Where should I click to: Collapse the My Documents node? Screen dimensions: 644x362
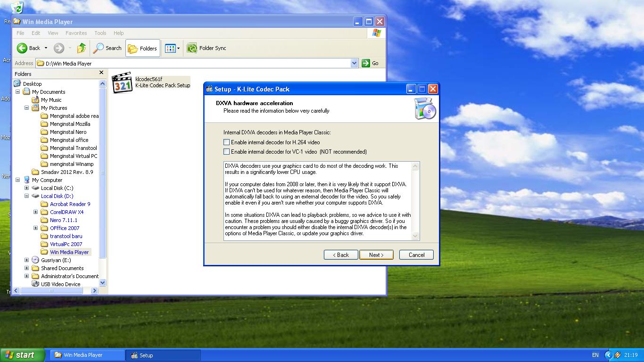pyautogui.click(x=18, y=92)
